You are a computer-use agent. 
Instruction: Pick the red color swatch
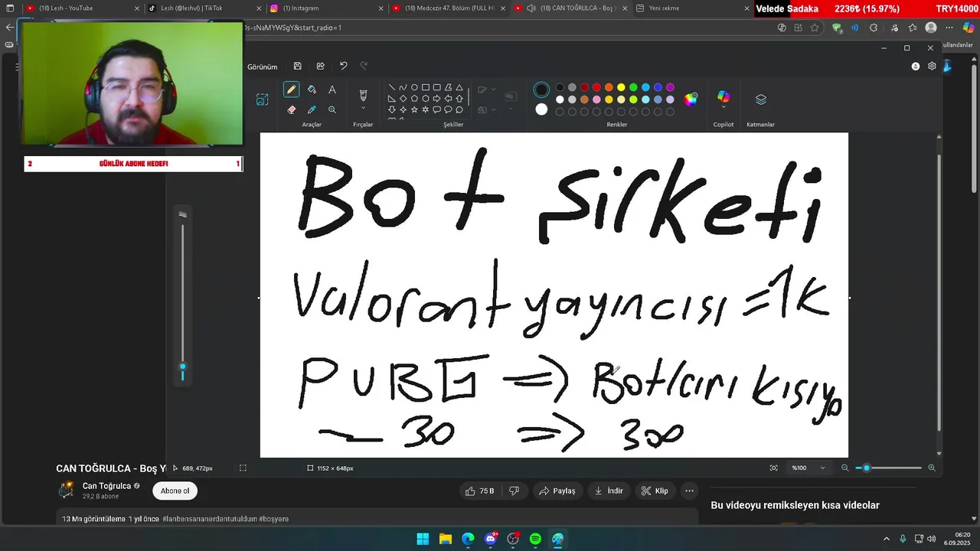pos(596,87)
